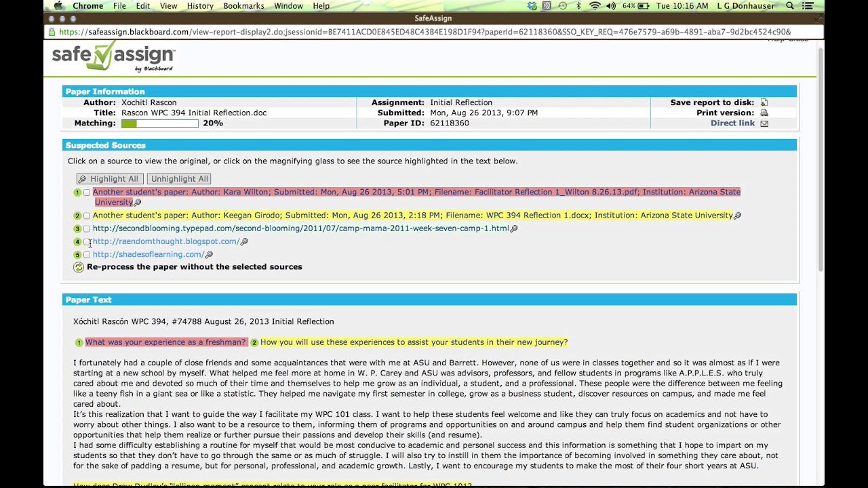Click the Direct link text

732,123
